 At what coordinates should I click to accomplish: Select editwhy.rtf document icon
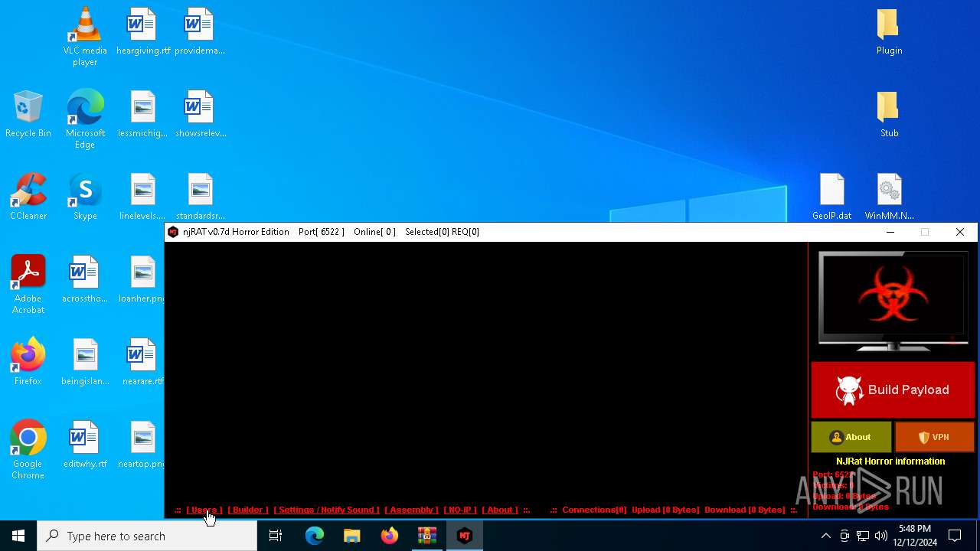85,445
